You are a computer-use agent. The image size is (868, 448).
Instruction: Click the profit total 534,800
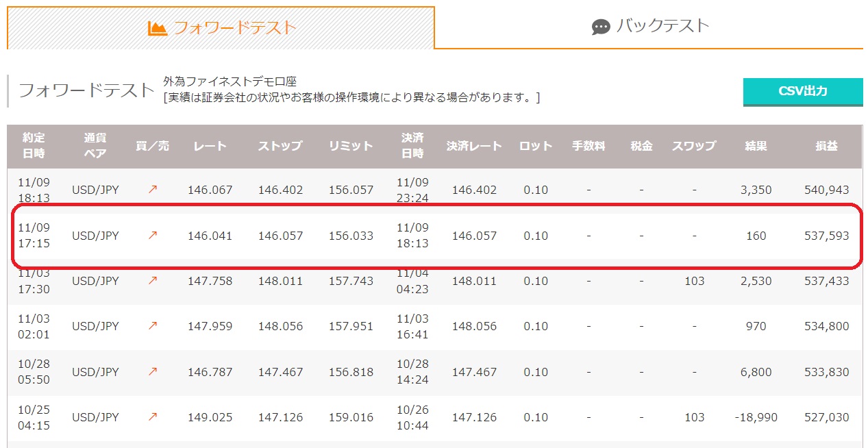tap(826, 326)
